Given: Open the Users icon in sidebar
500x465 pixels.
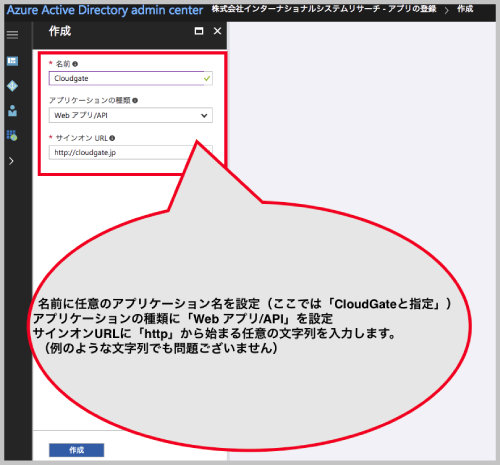Looking at the screenshot, I should pyautogui.click(x=12, y=111).
